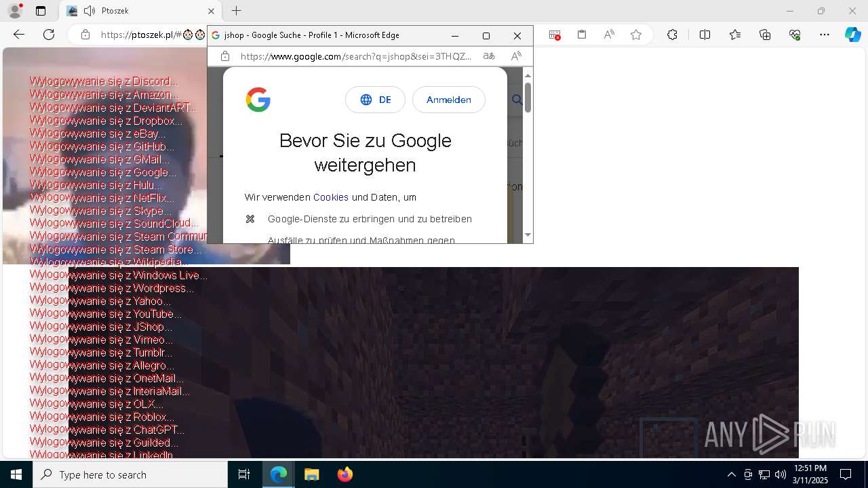Refresh the Ptoszek page
This screenshot has width=868, height=488.
[x=49, y=35]
